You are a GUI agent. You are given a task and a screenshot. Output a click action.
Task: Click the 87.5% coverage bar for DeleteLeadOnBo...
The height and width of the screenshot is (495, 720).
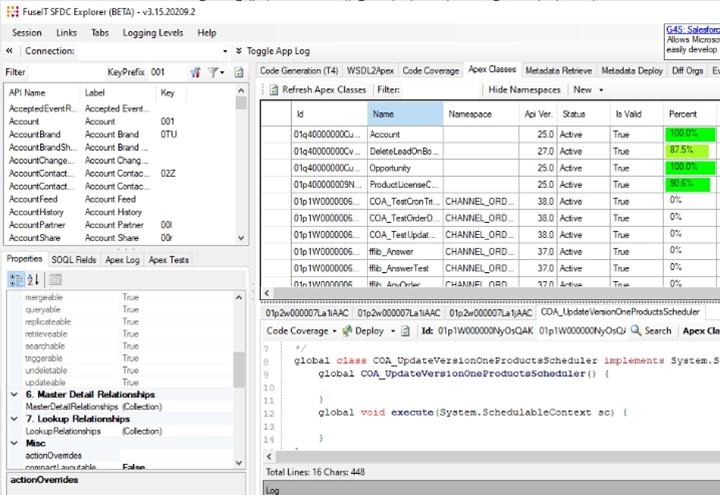click(687, 151)
